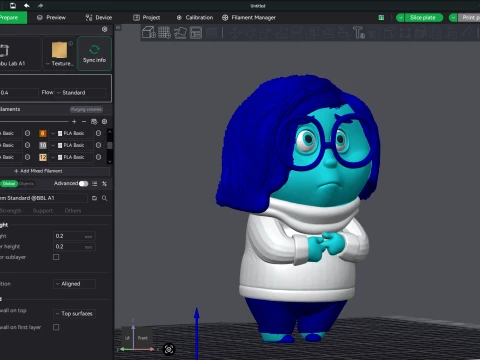
Task: Click the nozzle diameter 0.4 field
Action: click(19, 93)
